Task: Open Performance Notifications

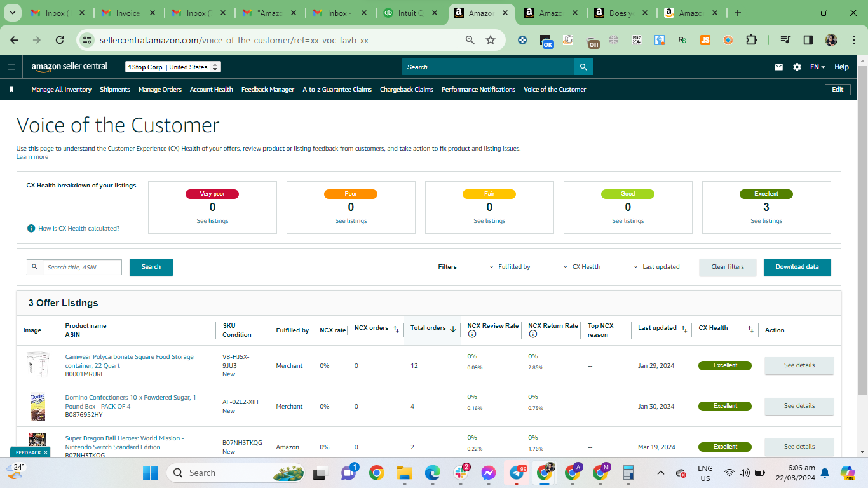Action: pyautogui.click(x=478, y=90)
